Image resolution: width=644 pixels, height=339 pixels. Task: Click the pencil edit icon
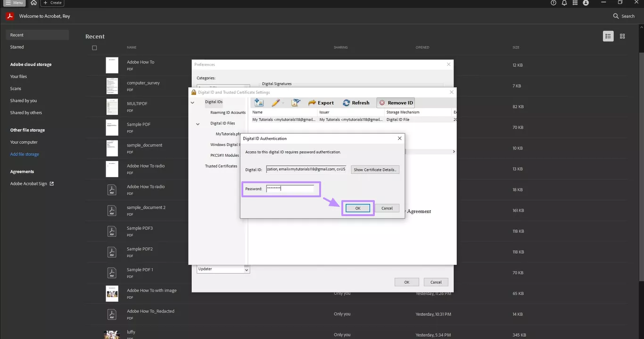tap(276, 103)
